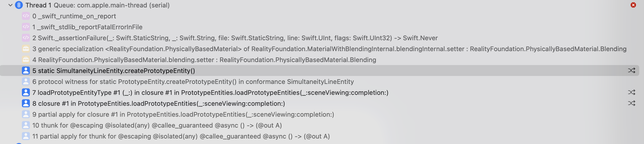This screenshot has height=144, width=644.
Task: Click dimmed icon of frame 10 thunk
Action: coord(26,126)
